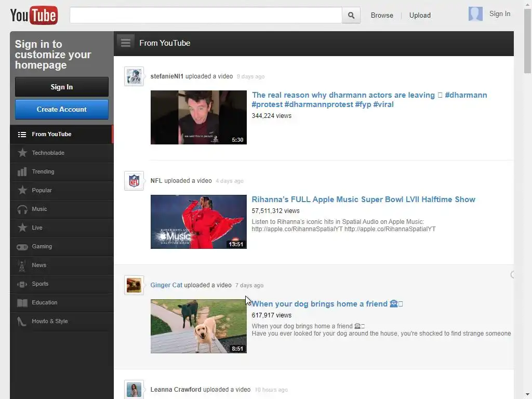Open the Howto & Style category

pyautogui.click(x=62, y=321)
